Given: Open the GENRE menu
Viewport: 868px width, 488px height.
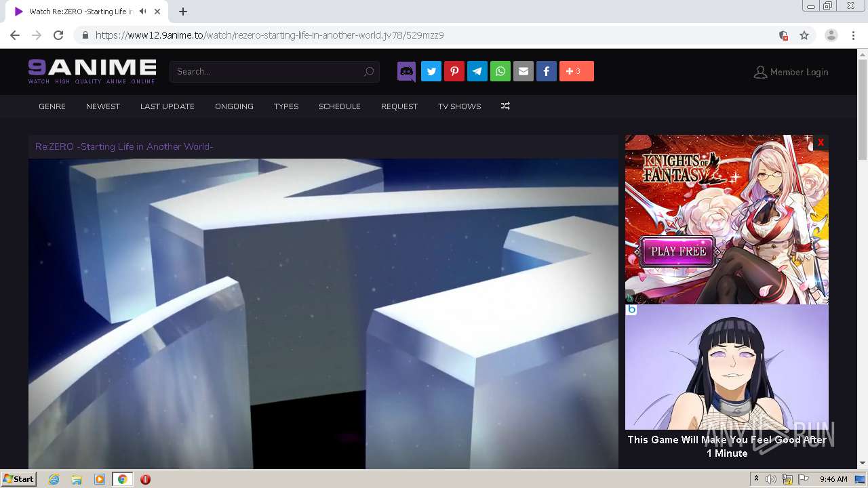Looking at the screenshot, I should 52,106.
